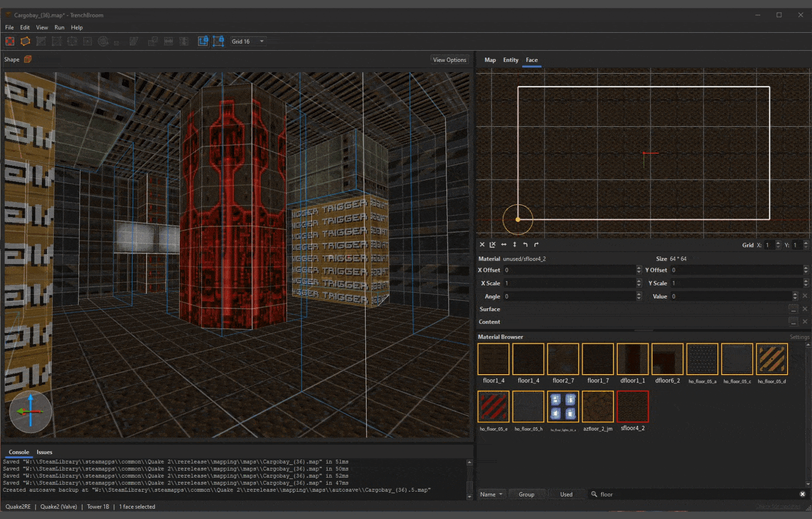812x519 pixels.
Task: Toggle the Used materials filter
Action: (567, 494)
